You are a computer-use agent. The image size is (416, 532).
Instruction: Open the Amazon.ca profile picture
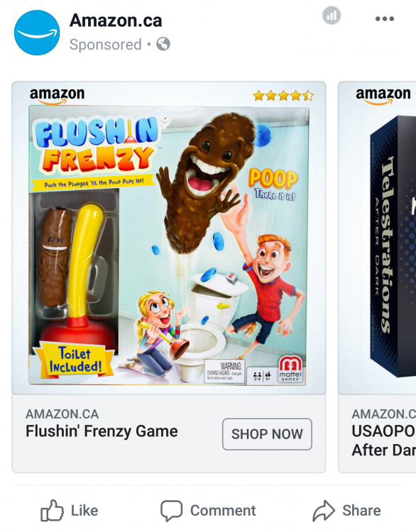tap(37, 33)
